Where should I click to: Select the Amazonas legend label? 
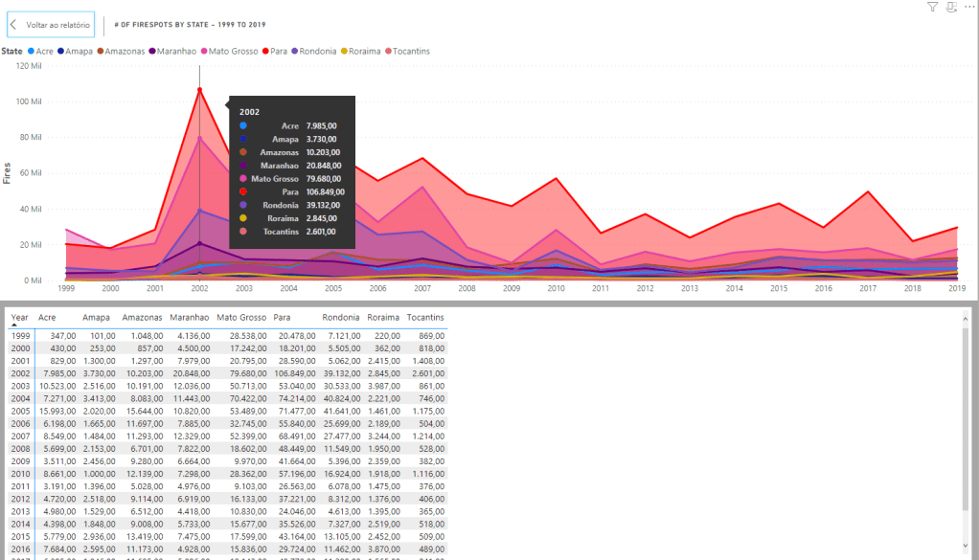[125, 51]
